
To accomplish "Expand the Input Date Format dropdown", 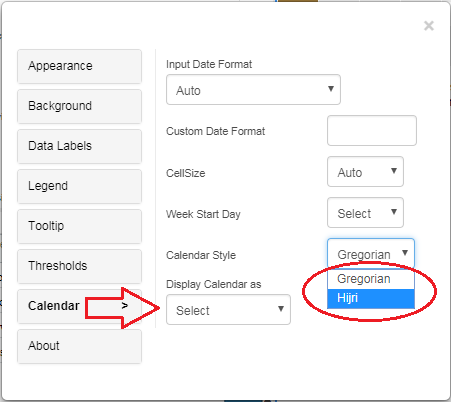I will (253, 90).
